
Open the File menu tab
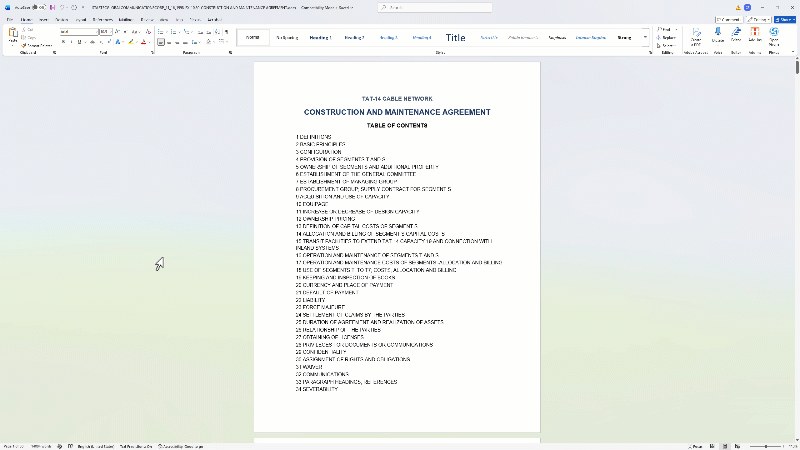coord(10,20)
